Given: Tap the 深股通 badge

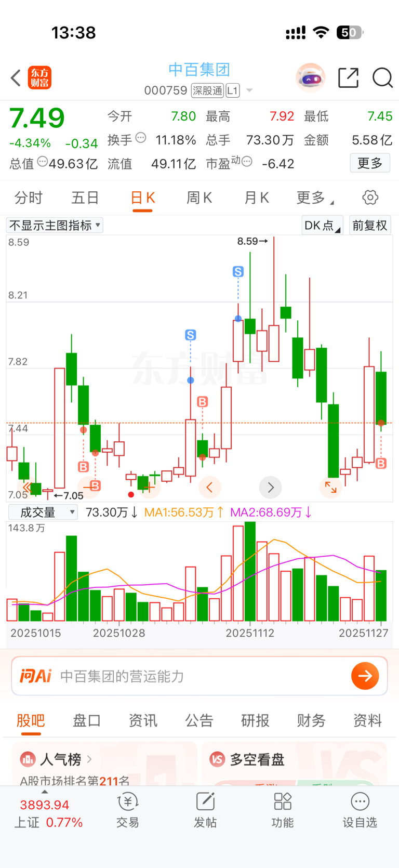Looking at the screenshot, I should click(x=207, y=91).
